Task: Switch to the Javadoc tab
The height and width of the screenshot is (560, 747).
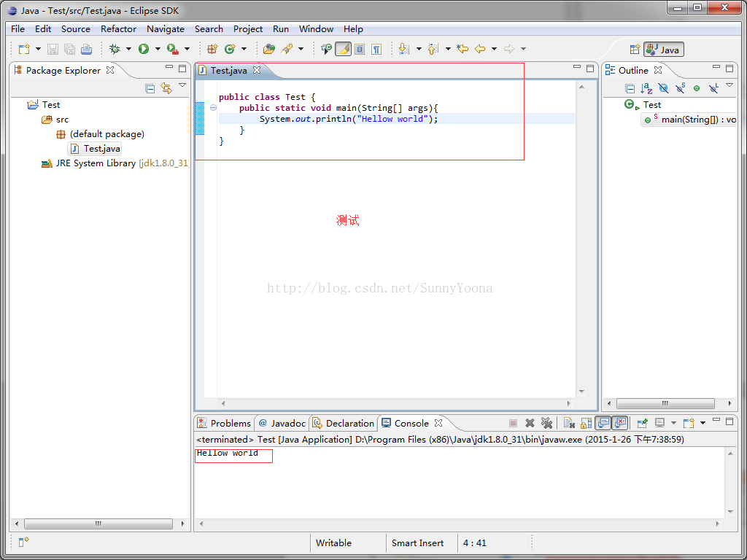Action: pos(282,423)
